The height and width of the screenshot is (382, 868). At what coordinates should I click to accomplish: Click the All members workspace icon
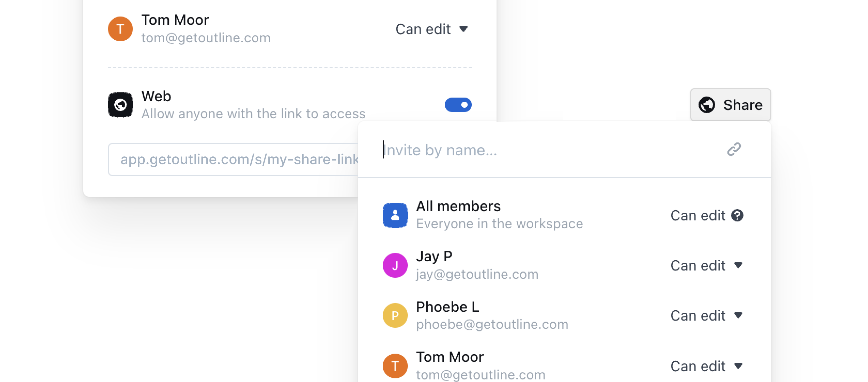coord(395,215)
